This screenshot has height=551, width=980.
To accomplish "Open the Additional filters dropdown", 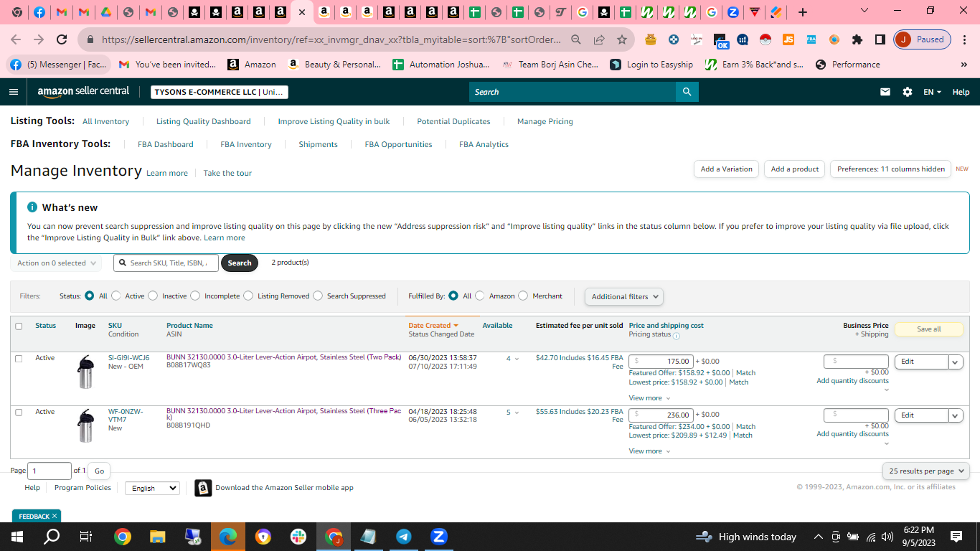I will (623, 296).
